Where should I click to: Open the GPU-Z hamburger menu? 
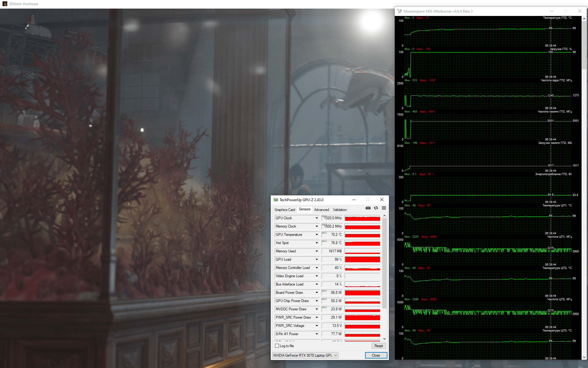(384, 208)
